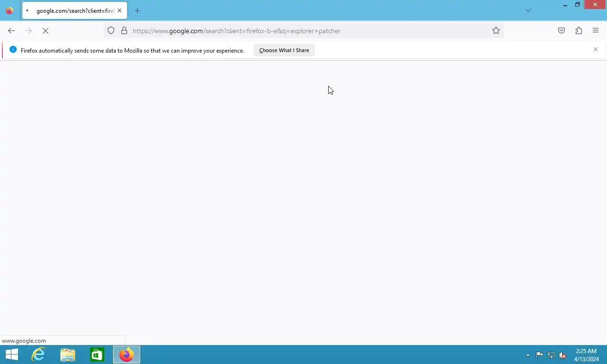607x364 pixels.
Task: Click the muted volume tray icon
Action: coord(562,355)
